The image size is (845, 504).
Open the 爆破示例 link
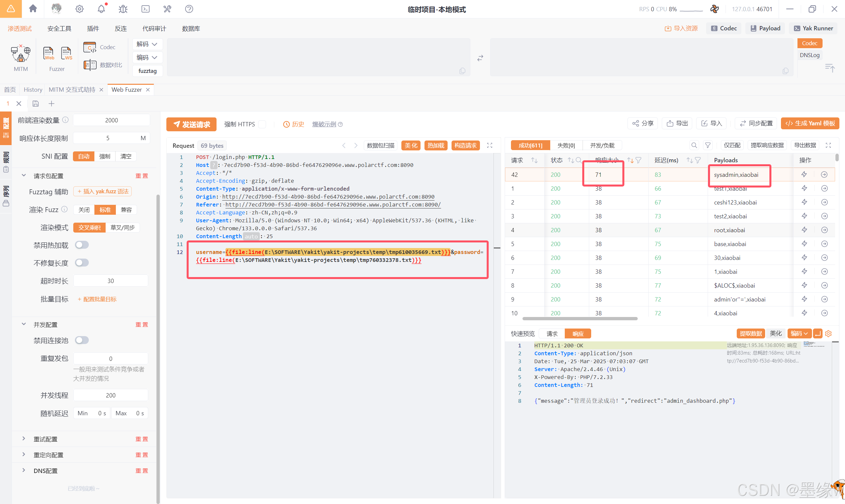[324, 124]
